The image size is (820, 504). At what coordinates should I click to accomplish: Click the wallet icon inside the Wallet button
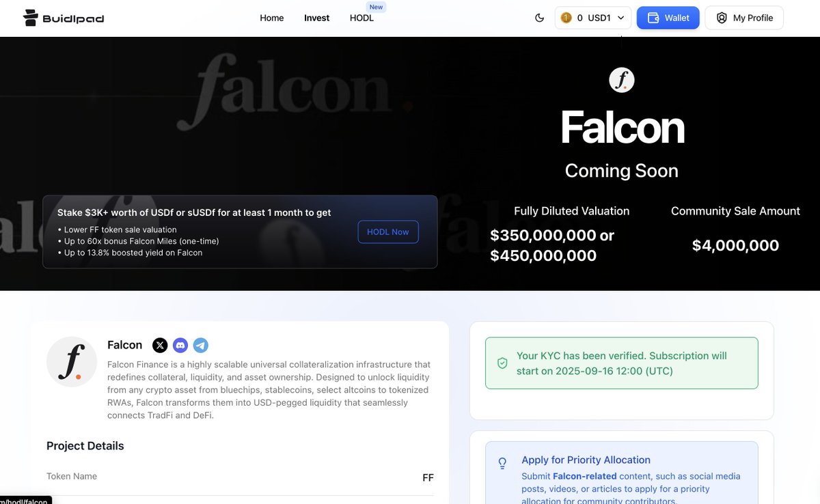coord(653,18)
